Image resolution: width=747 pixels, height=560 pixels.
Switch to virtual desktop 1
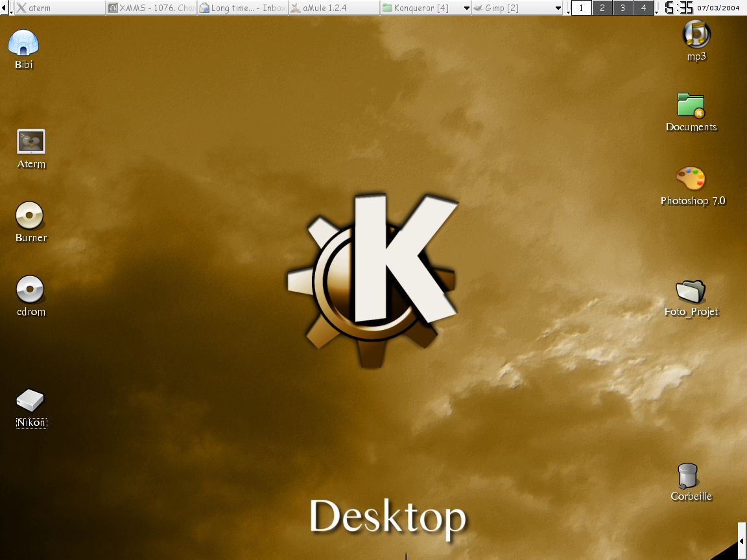(581, 8)
